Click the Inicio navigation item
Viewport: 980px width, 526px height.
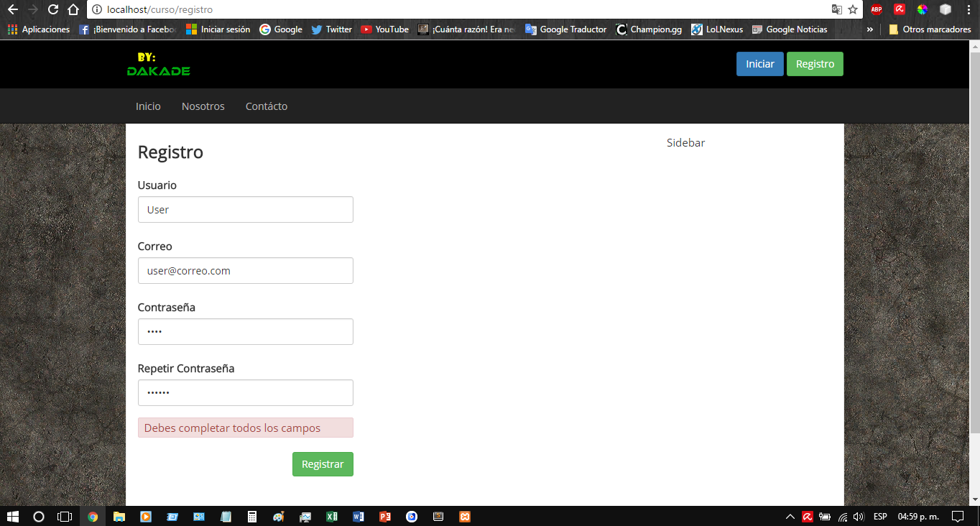(x=148, y=106)
